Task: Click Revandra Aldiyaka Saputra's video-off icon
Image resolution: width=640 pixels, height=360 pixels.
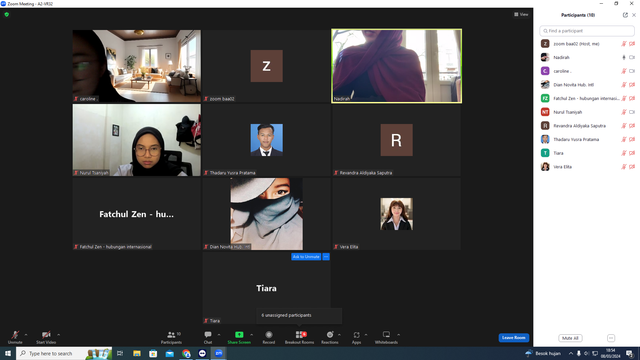Action: point(632,126)
